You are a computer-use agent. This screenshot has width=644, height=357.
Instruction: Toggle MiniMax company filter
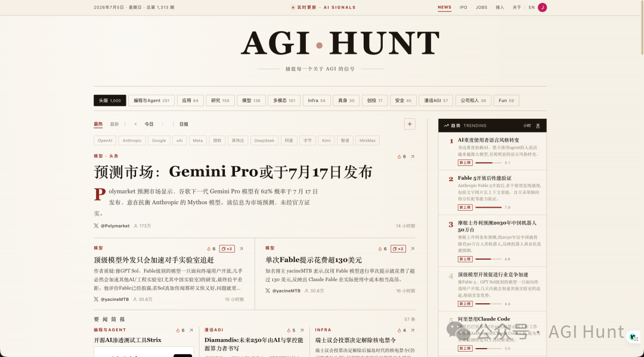pos(367,141)
